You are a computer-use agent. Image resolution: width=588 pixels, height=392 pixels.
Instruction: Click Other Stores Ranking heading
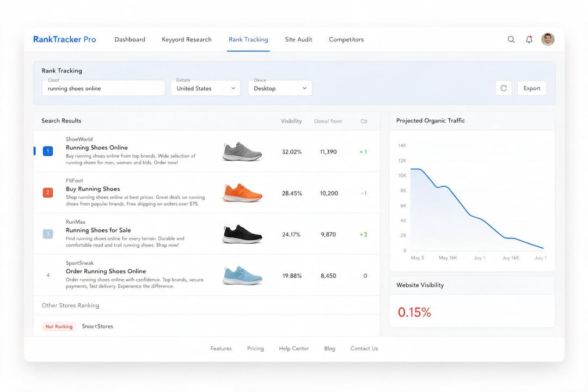(70, 305)
